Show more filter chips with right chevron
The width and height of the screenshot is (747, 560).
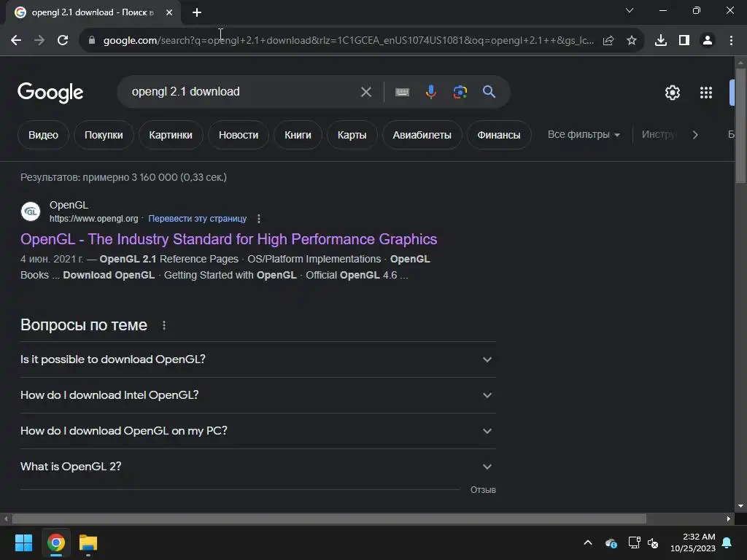pos(695,135)
